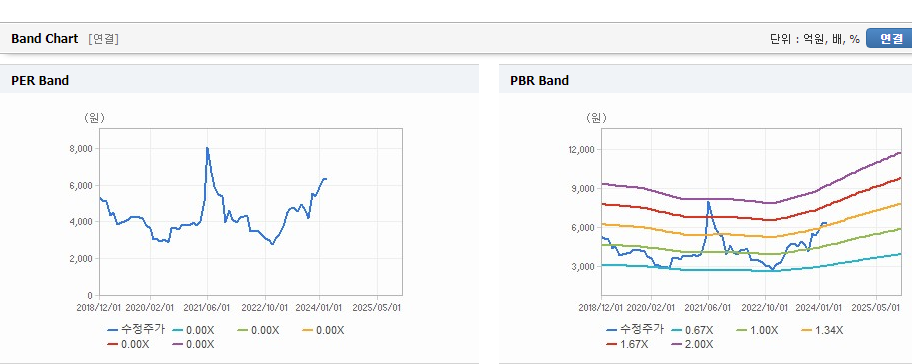The height and width of the screenshot is (364, 912).
Task: Toggle teal 0.00X legend entry in PER Band
Action: (x=194, y=330)
